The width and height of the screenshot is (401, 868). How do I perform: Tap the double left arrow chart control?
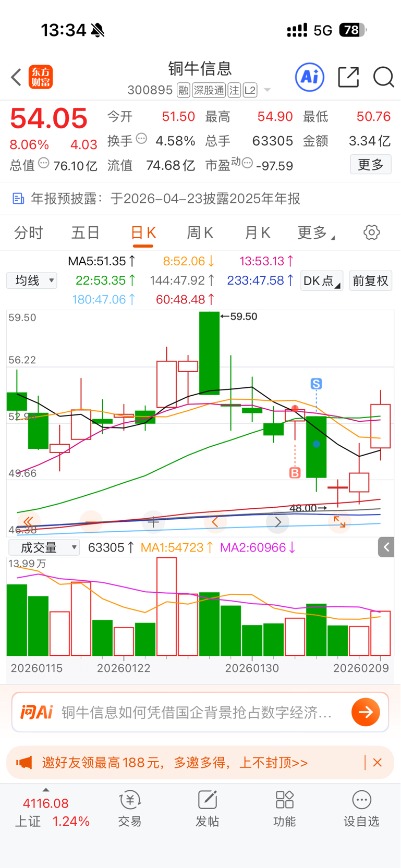[28, 521]
